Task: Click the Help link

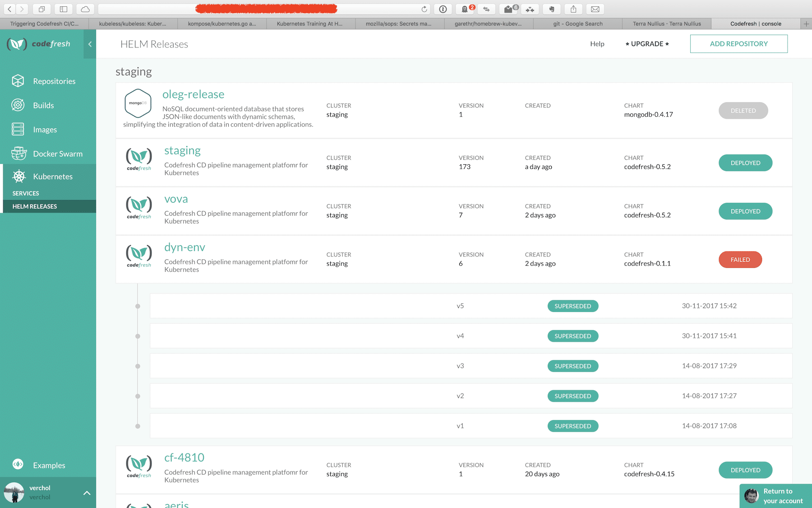Action: pyautogui.click(x=597, y=44)
